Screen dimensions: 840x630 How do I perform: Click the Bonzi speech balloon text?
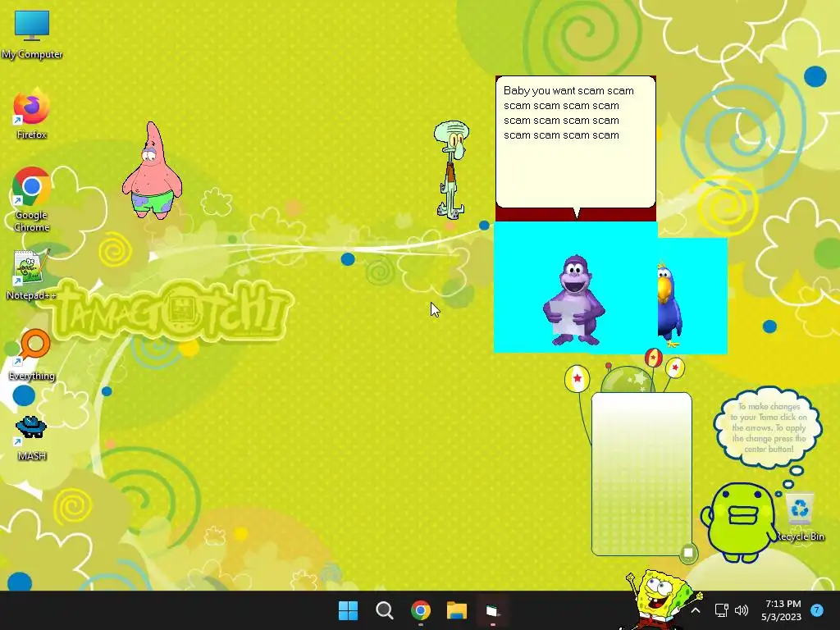coord(568,113)
